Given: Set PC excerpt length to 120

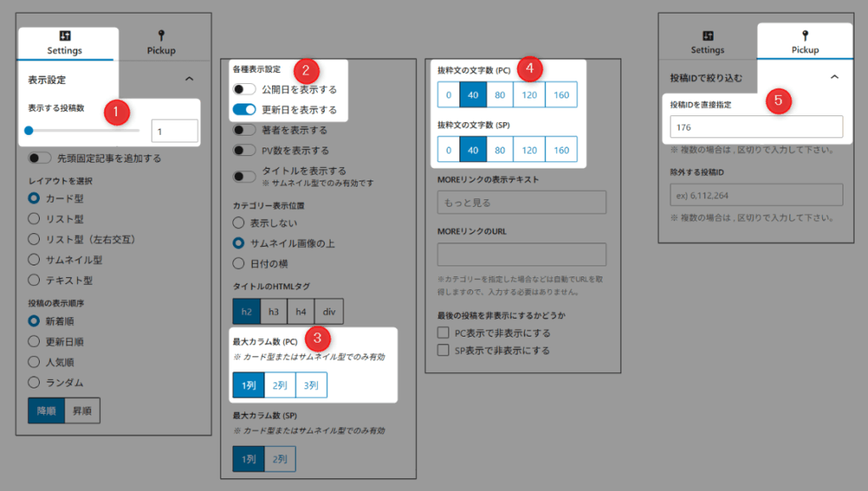Looking at the screenshot, I should coord(529,95).
